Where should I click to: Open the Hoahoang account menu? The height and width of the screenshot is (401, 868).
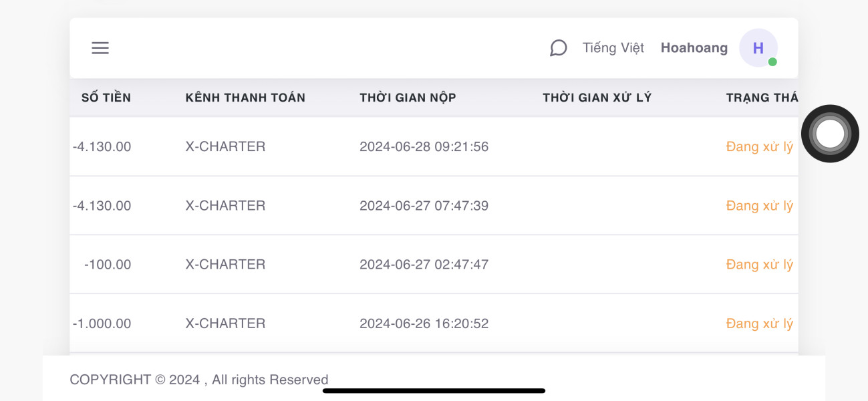[694, 48]
